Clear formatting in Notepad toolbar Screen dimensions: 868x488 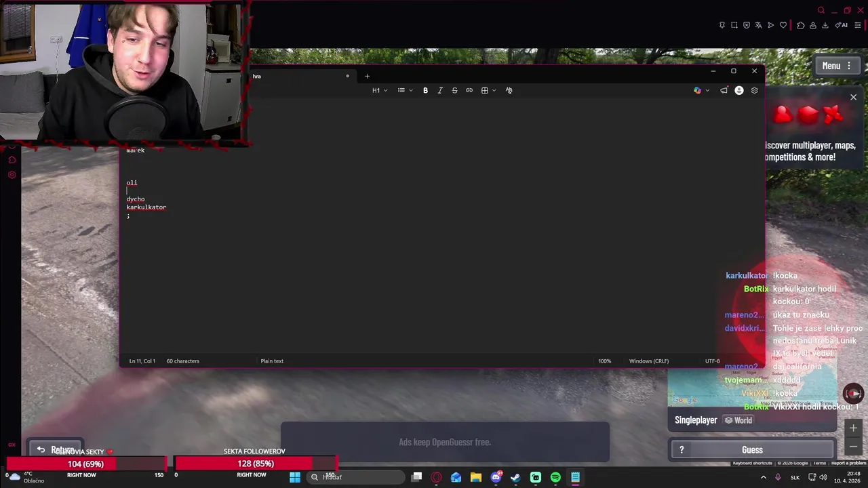[x=509, y=90]
